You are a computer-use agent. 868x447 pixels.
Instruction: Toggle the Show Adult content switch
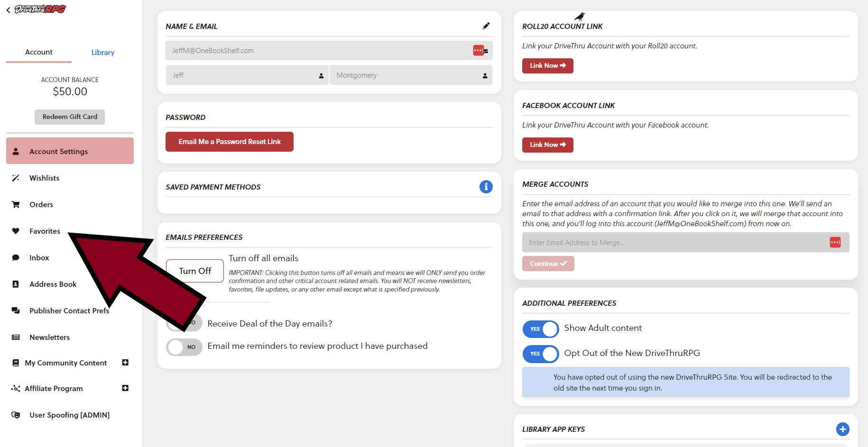click(541, 329)
